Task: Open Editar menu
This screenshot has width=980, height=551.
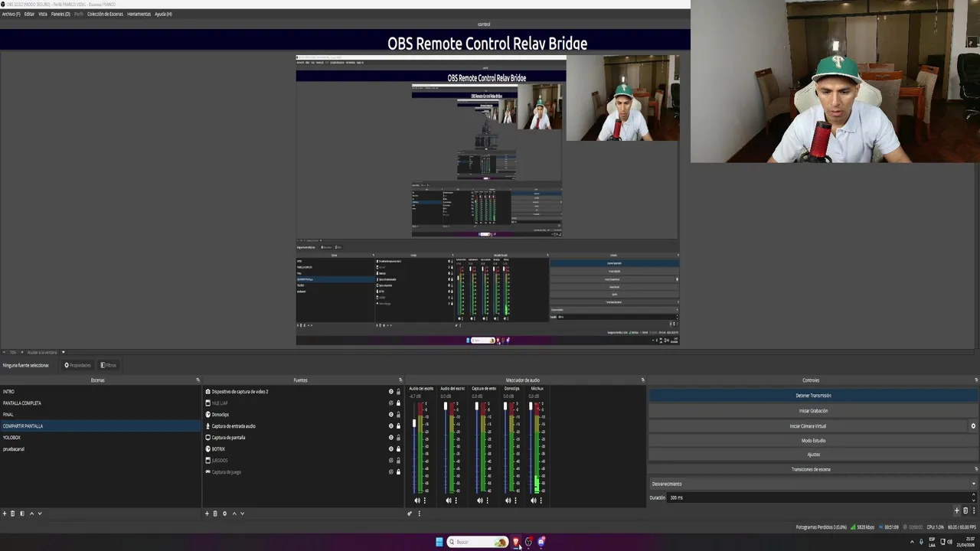Action: 29,14
